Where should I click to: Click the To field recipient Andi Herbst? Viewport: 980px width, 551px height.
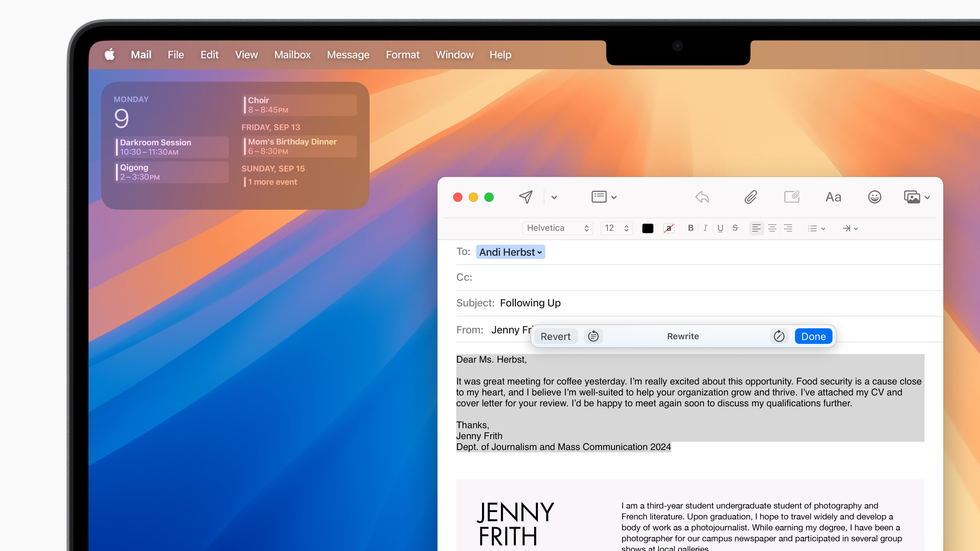(x=509, y=252)
